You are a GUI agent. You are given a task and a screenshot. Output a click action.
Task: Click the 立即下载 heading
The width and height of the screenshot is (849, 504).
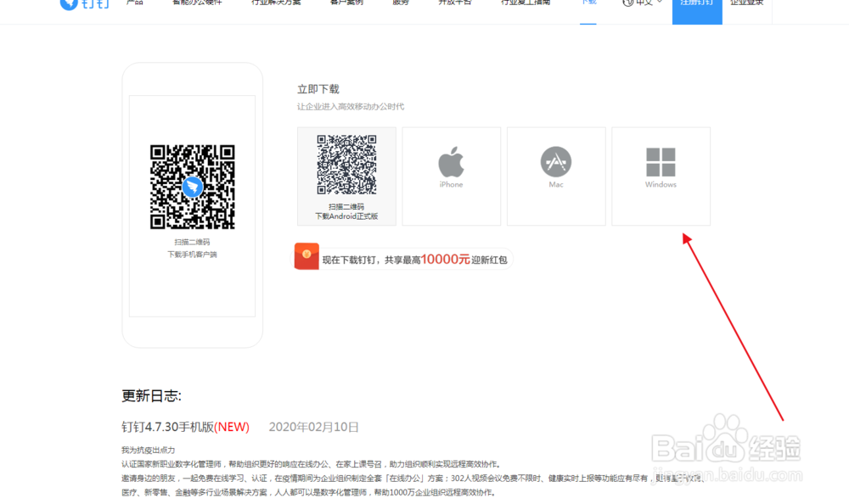coord(318,89)
